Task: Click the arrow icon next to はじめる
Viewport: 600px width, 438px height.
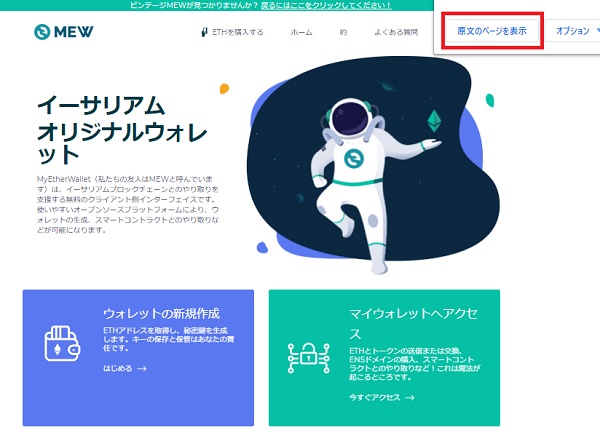Action: pos(142,369)
